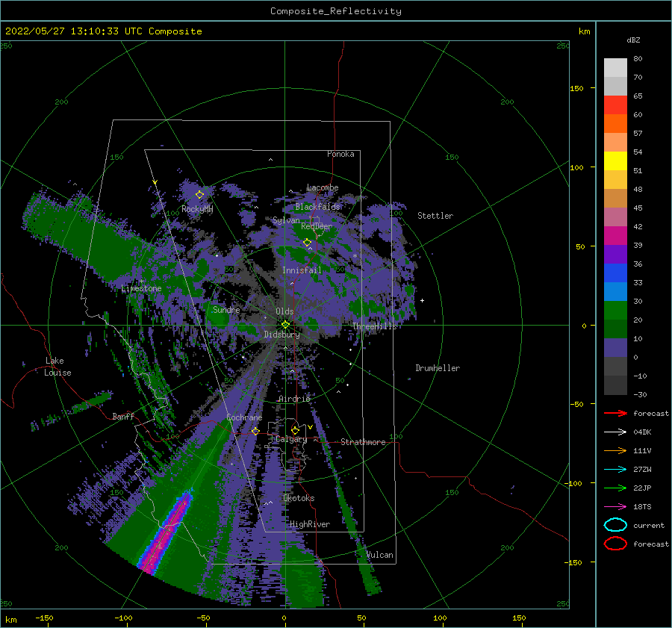
Task: Click the Okotoks label
Action: (x=299, y=498)
